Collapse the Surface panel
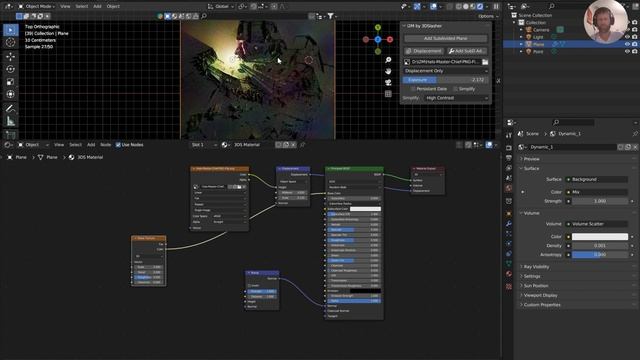 click(x=531, y=169)
